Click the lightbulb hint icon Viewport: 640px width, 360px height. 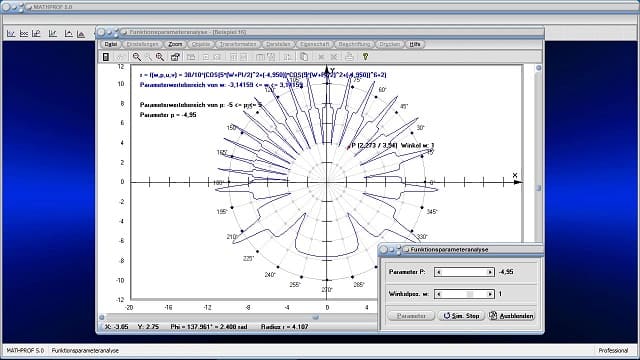pyautogui.click(x=365, y=57)
